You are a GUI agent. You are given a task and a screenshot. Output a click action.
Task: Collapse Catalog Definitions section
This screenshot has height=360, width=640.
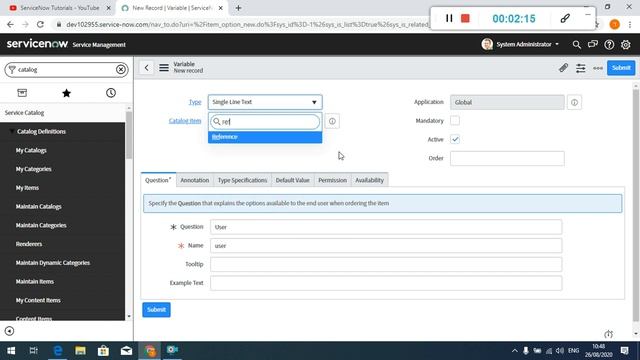tap(41, 131)
